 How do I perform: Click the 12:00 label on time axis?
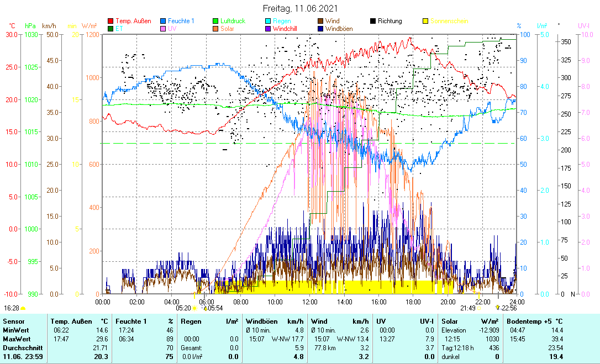(310, 302)
